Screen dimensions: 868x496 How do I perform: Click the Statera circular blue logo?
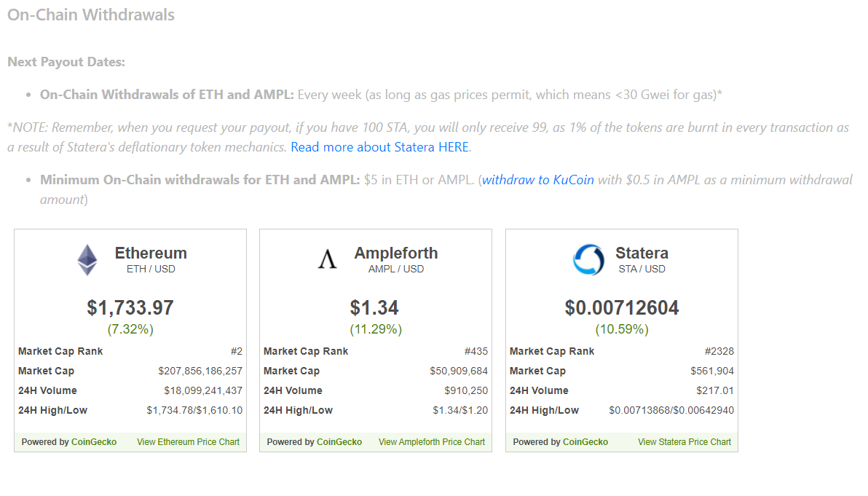pyautogui.click(x=588, y=259)
